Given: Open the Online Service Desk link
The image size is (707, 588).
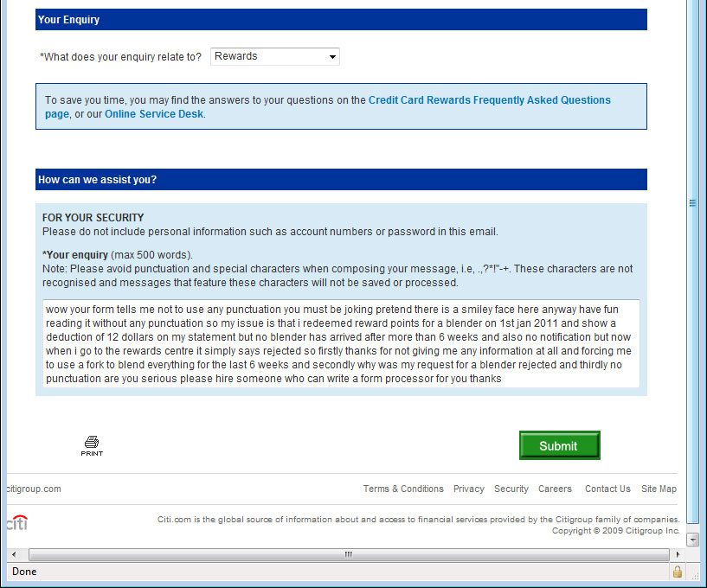Looking at the screenshot, I should point(154,114).
